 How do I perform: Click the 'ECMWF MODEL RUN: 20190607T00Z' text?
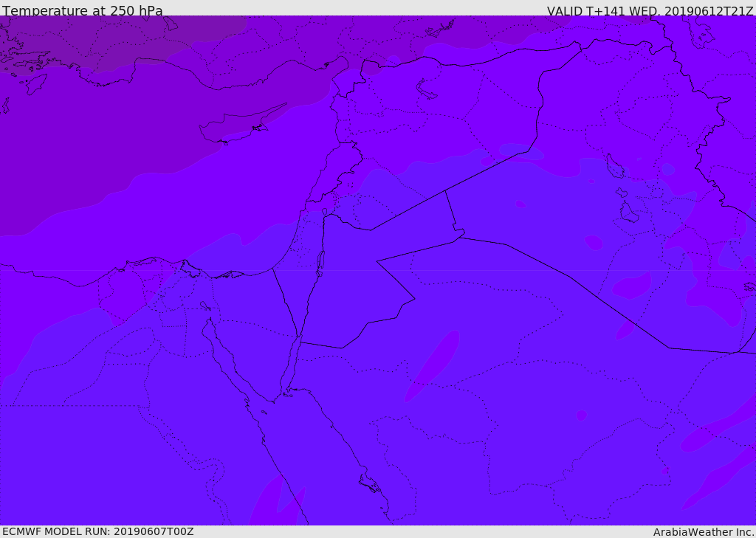point(98,531)
